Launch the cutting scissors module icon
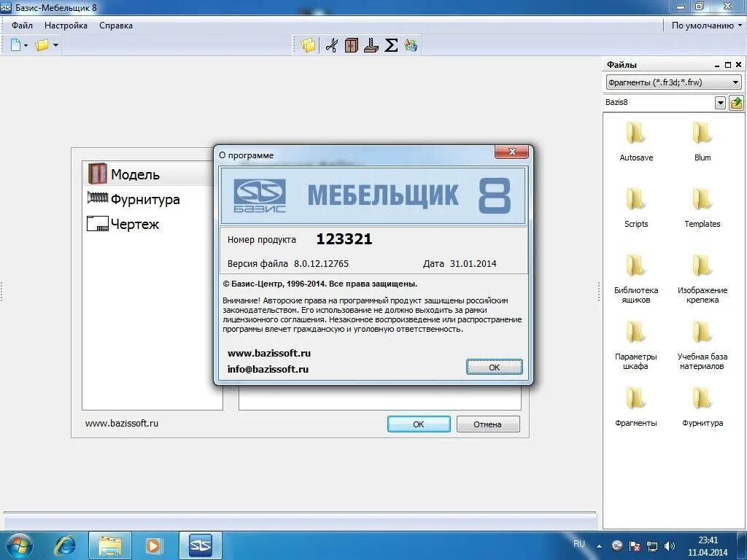Image resolution: width=747 pixels, height=560 pixels. (332, 45)
